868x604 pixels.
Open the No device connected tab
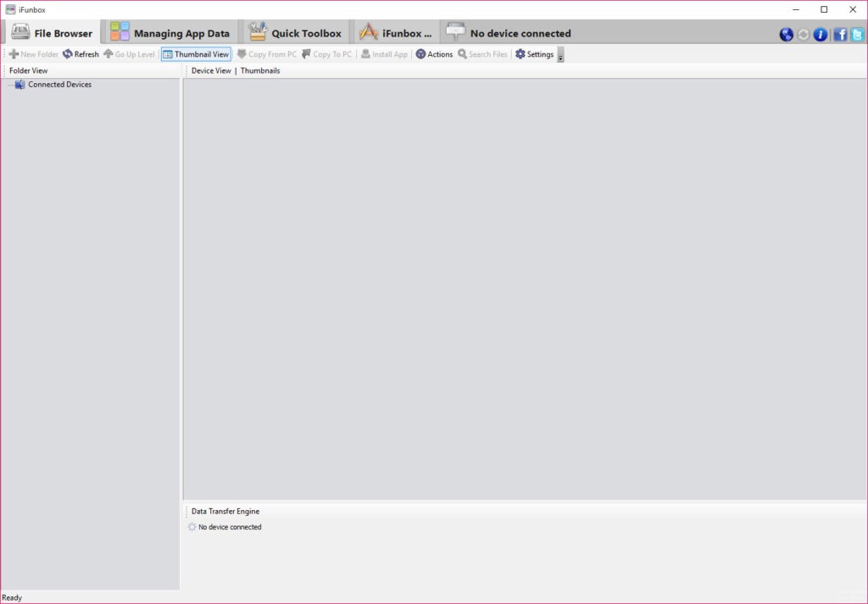(509, 33)
